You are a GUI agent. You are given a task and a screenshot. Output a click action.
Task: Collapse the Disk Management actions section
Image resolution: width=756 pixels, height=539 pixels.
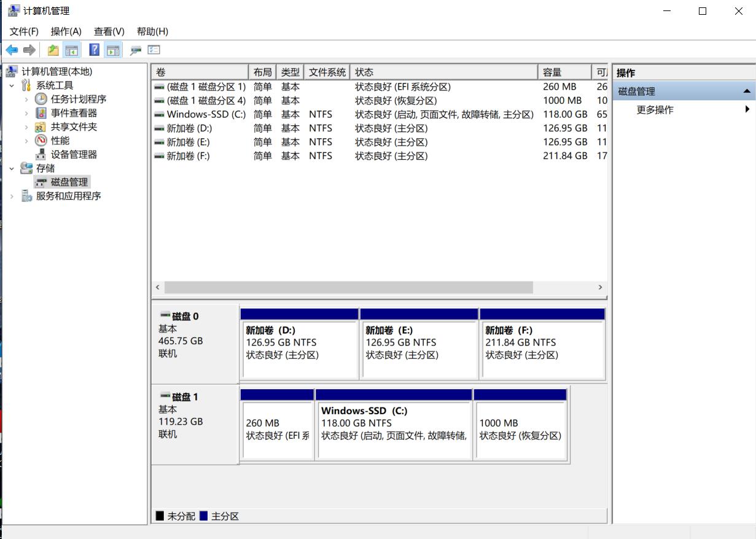tap(746, 92)
